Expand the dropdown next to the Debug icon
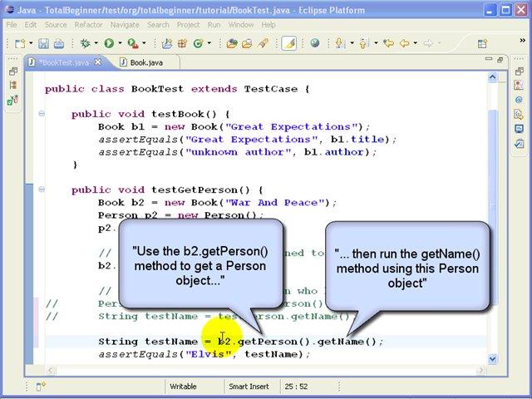Viewport: 532px width, 399px height. pyautogui.click(x=96, y=43)
